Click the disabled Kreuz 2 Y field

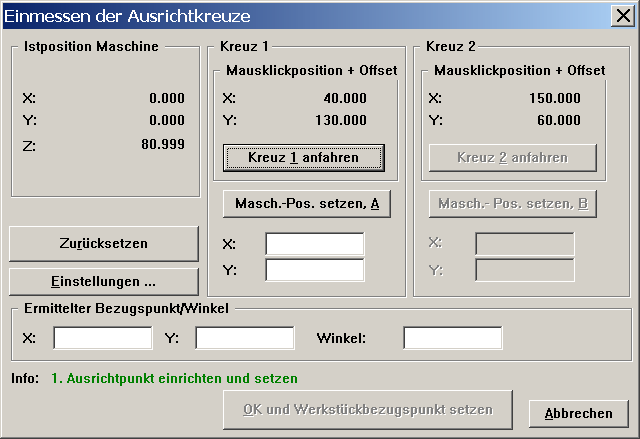click(x=524, y=269)
